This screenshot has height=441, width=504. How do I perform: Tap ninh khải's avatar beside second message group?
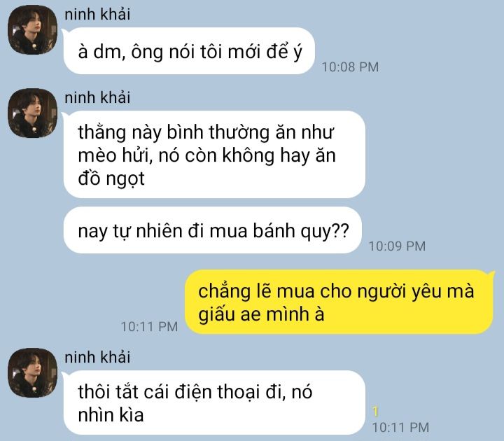pos(32,113)
